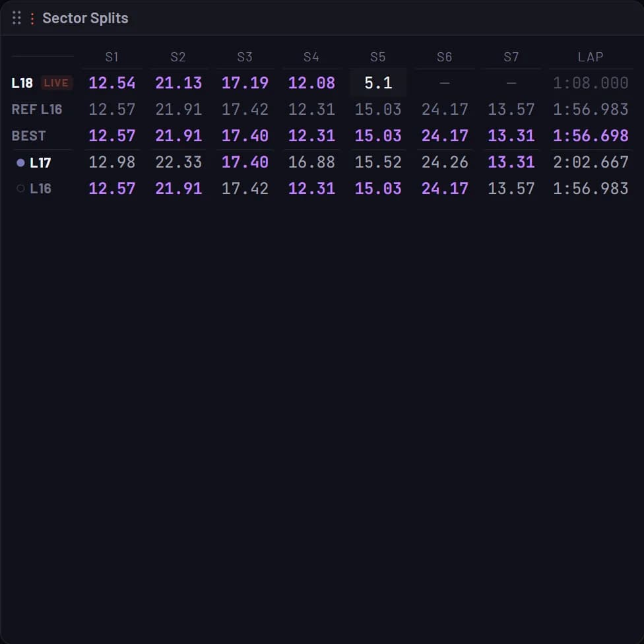Click the Sector Splits panel title
Screen dimensions: 644x644
(x=85, y=18)
